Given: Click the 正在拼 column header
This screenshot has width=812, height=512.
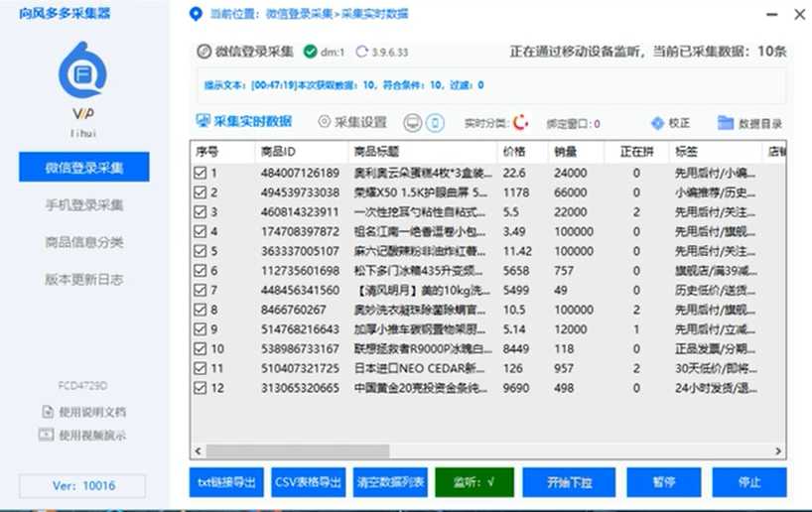Looking at the screenshot, I should [636, 152].
